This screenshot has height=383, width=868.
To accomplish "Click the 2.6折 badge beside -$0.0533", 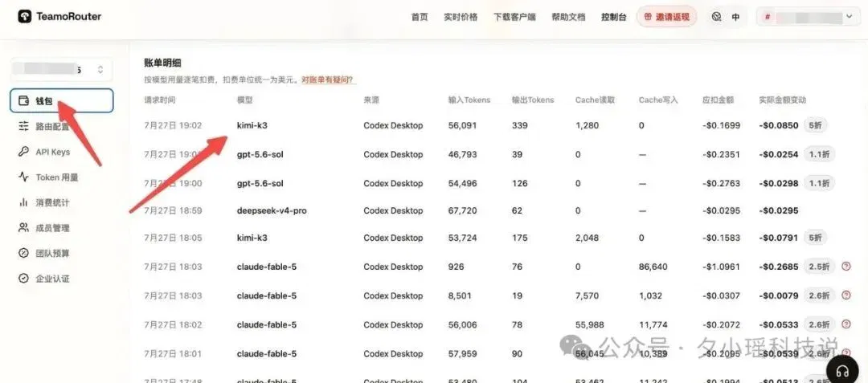I will pos(819,324).
